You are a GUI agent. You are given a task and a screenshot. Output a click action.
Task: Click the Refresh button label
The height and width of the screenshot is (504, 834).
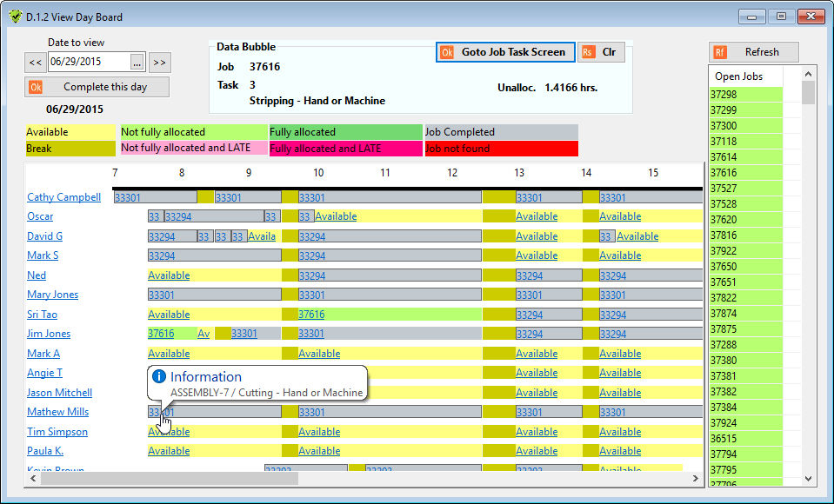[762, 52]
